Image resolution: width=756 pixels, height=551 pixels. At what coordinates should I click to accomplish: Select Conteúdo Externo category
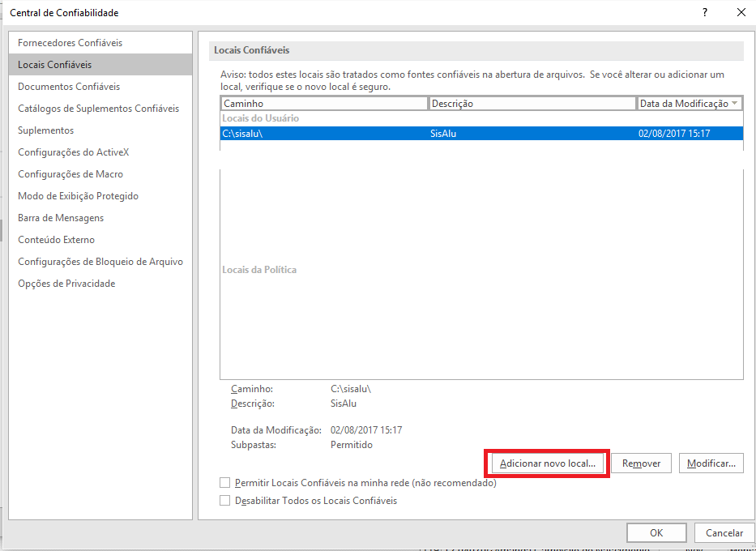pyautogui.click(x=100, y=240)
